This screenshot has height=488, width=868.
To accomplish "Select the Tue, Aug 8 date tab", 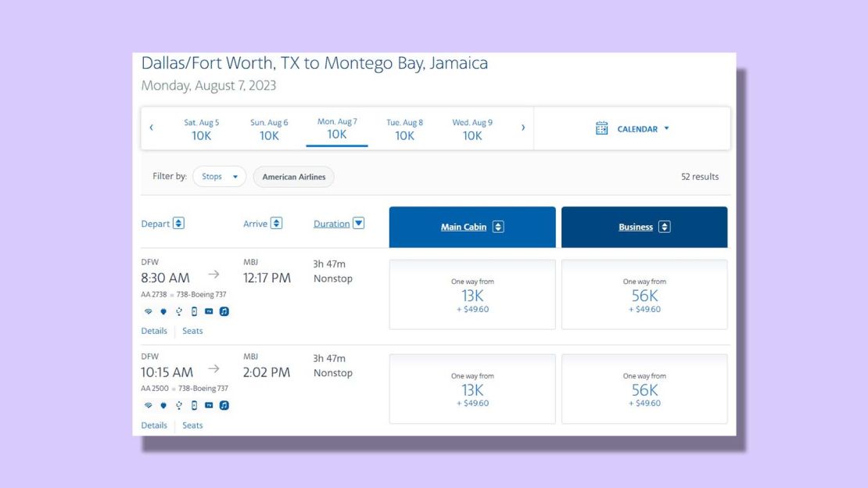I will pyautogui.click(x=404, y=129).
